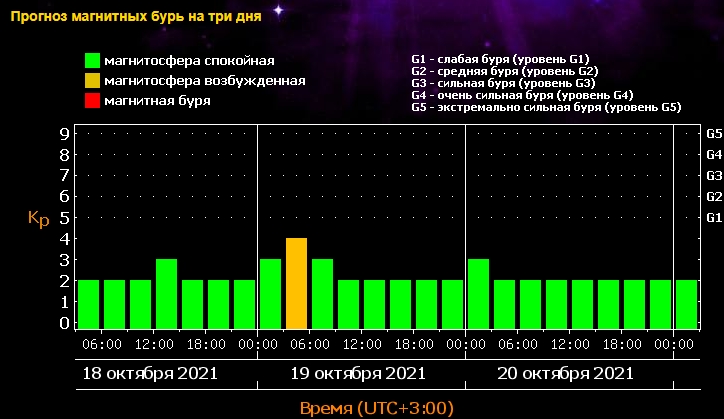Click the last green bar at the chart's right edge
724x419 pixels.
[686, 305]
